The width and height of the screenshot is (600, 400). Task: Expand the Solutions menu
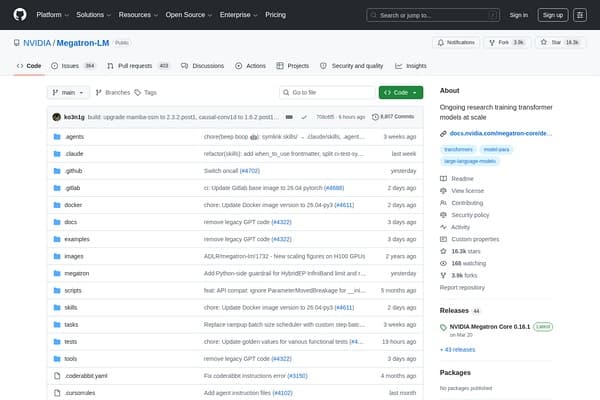93,15
